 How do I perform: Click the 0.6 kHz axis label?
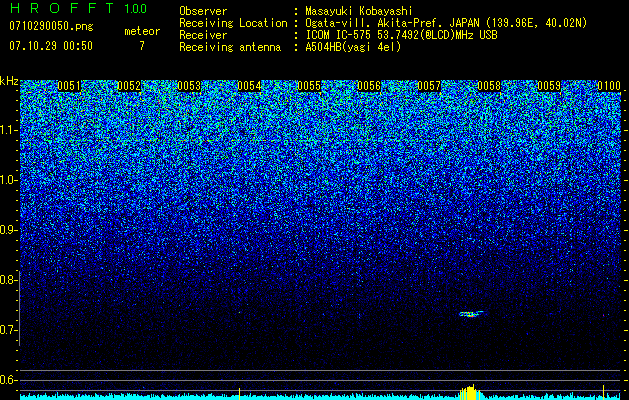click(8, 380)
